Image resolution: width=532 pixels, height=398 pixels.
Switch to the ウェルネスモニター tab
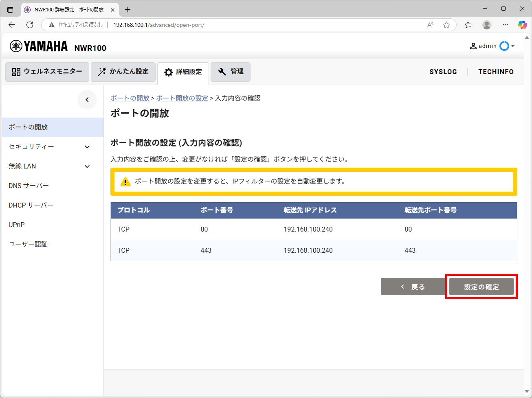[x=47, y=72]
